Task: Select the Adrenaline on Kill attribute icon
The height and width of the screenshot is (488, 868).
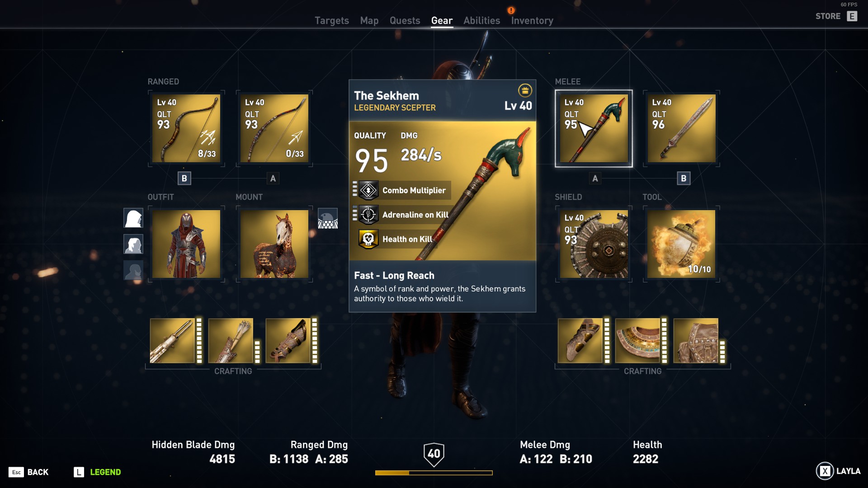Action: pos(368,215)
